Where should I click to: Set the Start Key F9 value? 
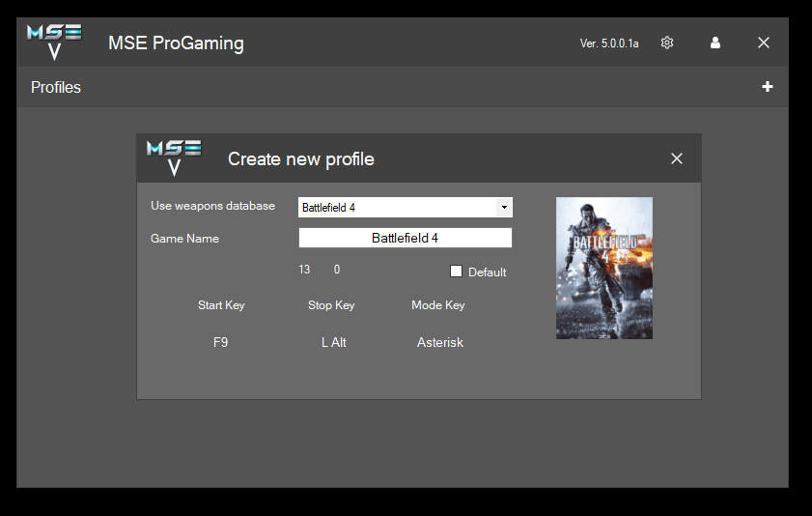click(x=220, y=342)
